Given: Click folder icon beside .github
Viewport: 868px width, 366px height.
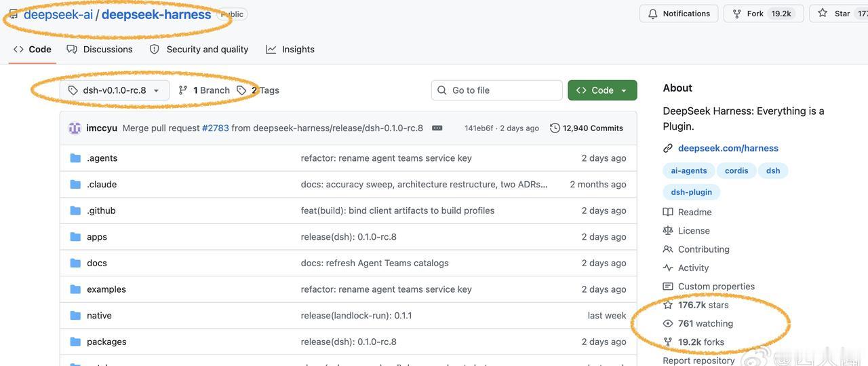Looking at the screenshot, I should click(x=75, y=211).
